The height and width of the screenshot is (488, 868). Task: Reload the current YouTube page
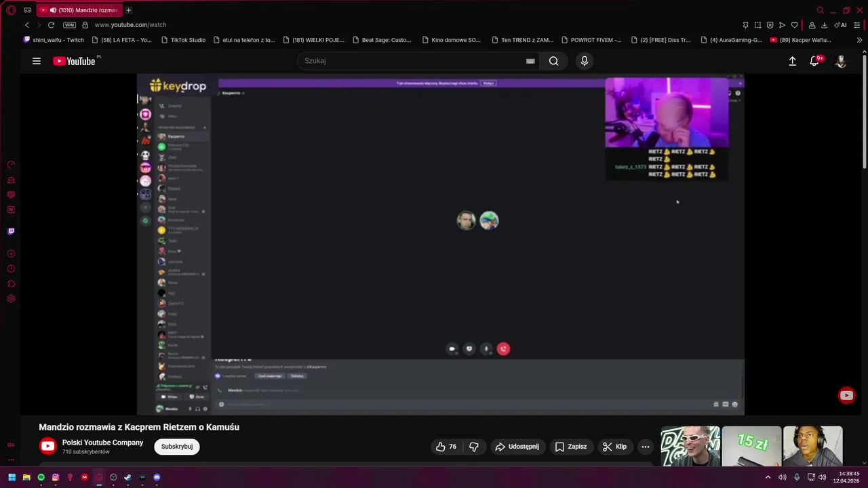(51, 25)
